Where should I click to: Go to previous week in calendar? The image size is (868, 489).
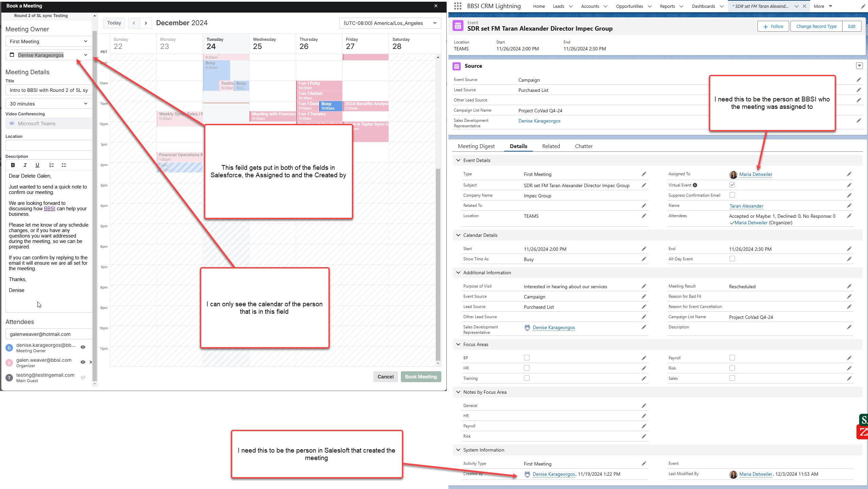[x=134, y=23]
